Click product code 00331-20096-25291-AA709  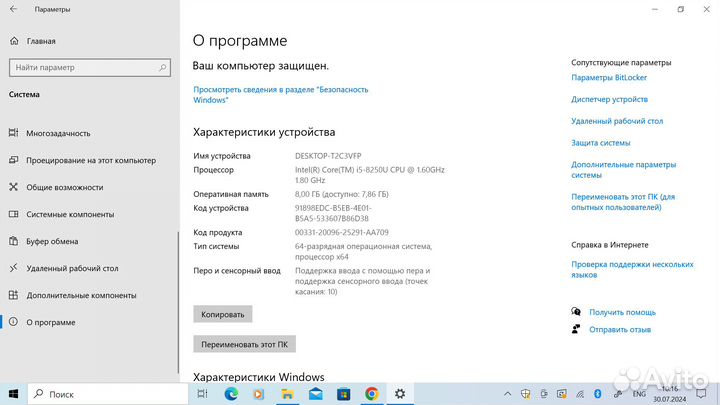tap(342, 232)
